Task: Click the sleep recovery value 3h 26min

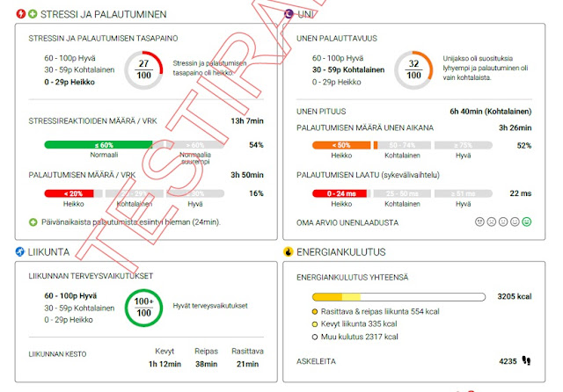Action: [x=515, y=128]
